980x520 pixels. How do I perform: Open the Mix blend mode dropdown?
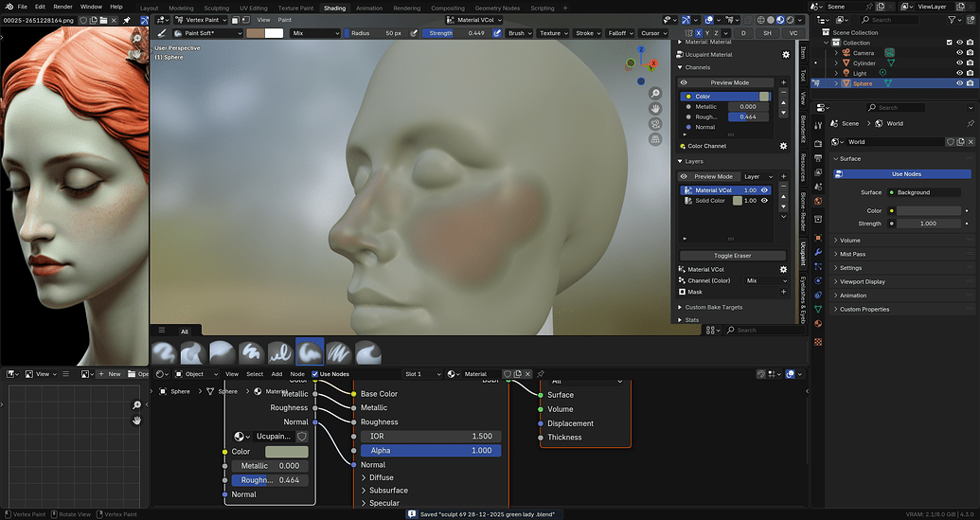(x=316, y=33)
